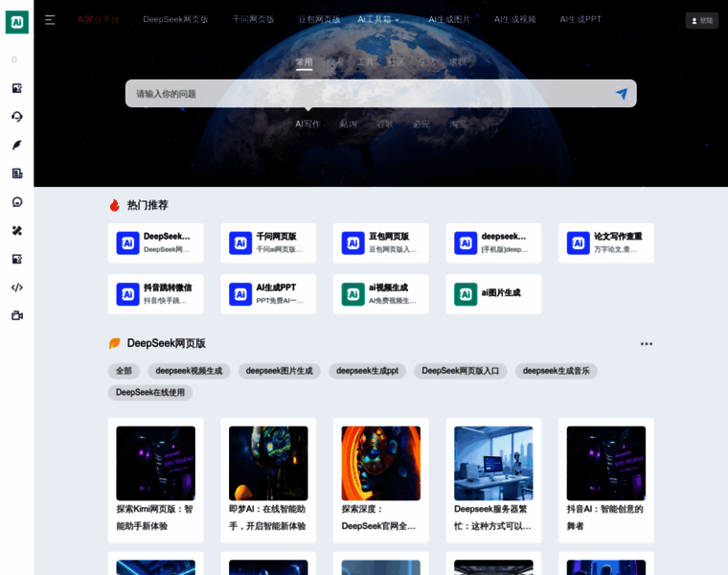Viewport: 728px width, 575px height.
Task: Open the code brackets sidebar icon
Action: click(x=17, y=287)
